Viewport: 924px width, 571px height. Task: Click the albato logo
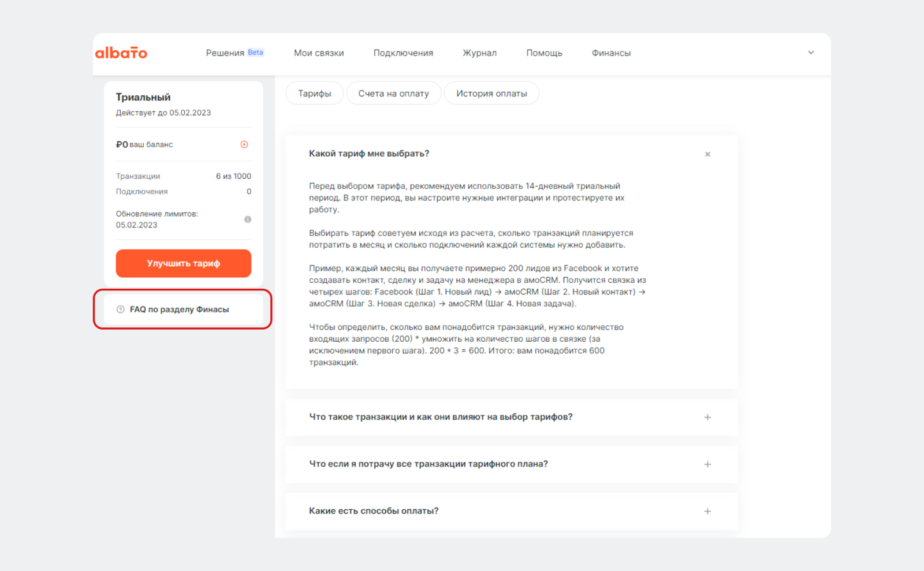121,53
